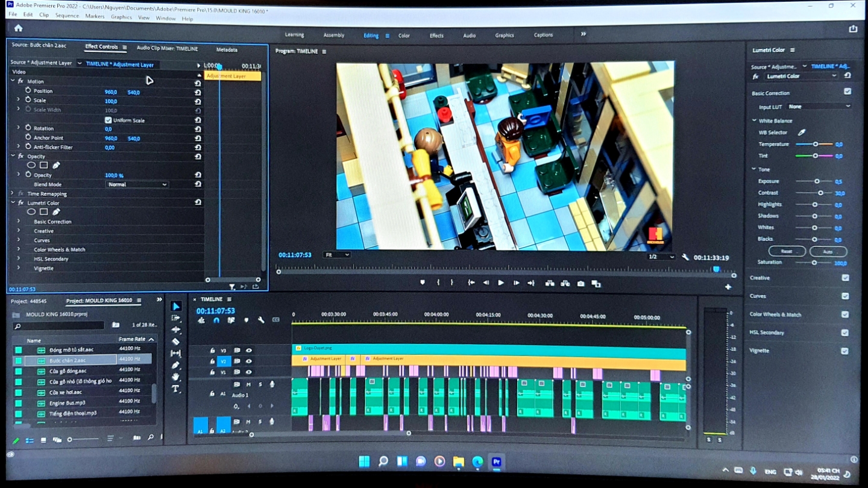This screenshot has height=488, width=868.
Task: Open the Graphics menu
Action: pos(121,17)
